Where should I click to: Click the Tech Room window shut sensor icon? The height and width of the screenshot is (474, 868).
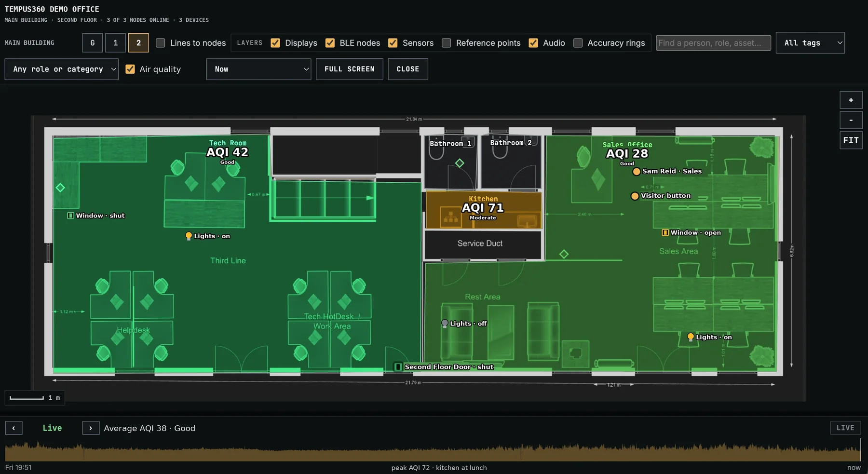coord(70,216)
